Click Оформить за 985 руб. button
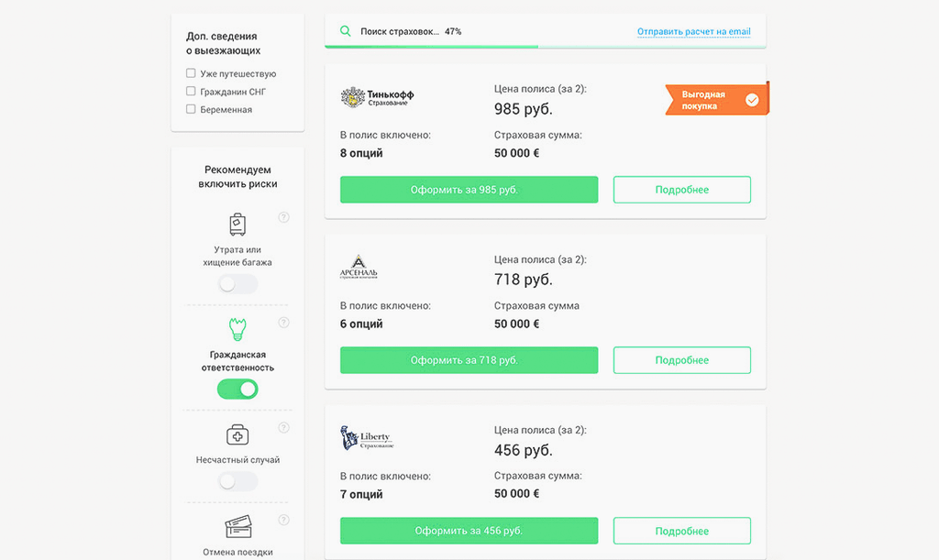Viewport: 939px width, 560px height. [x=469, y=190]
